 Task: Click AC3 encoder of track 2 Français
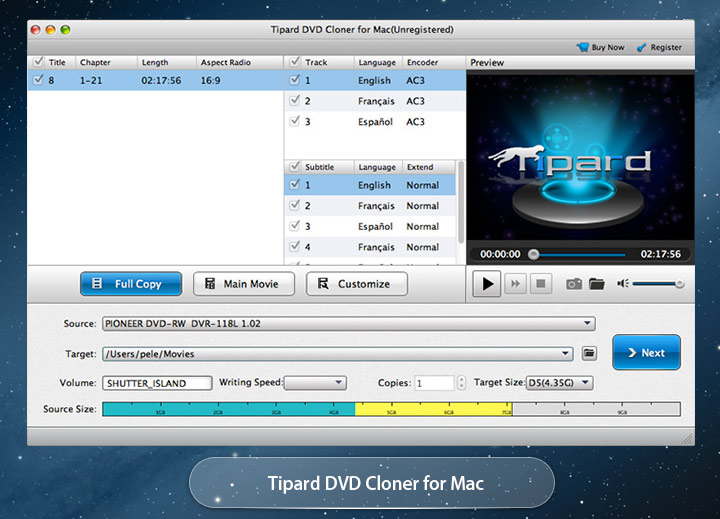click(415, 101)
